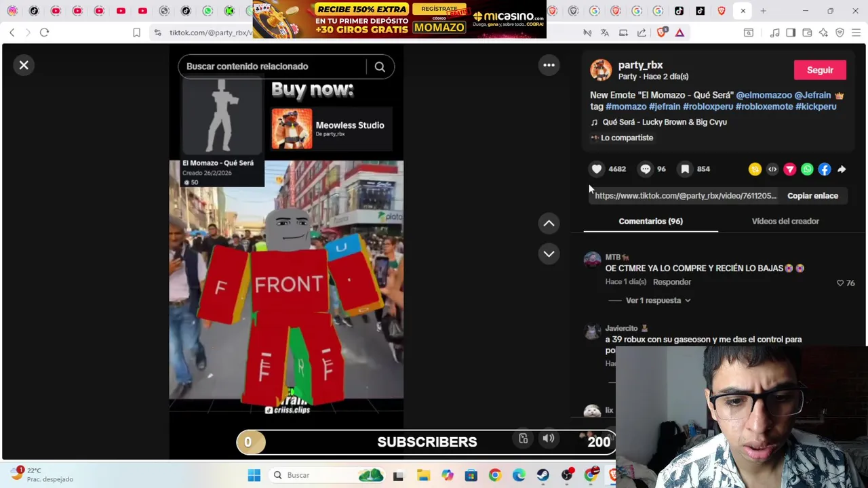868x488 pixels.
Task: Click the search magnifier in related content
Action: (380, 66)
